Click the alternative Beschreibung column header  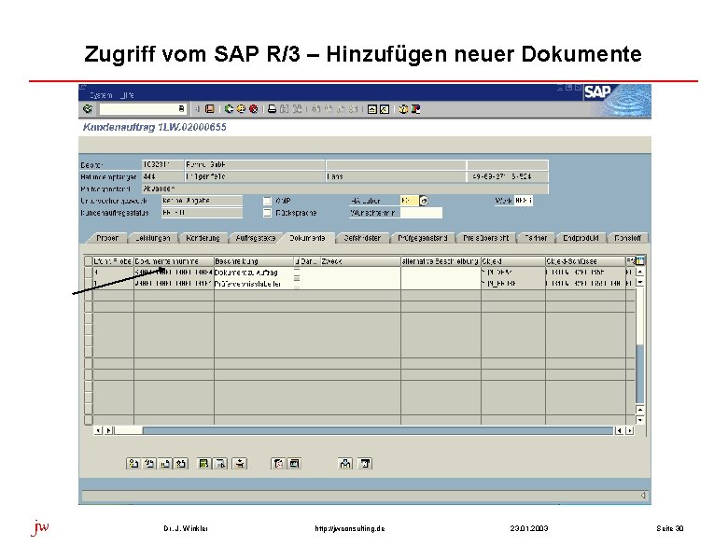(x=441, y=261)
